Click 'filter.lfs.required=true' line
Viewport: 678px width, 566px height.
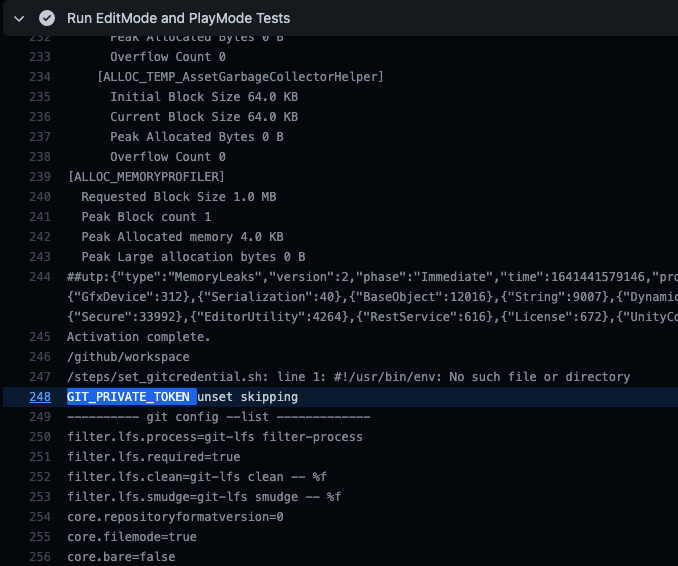[x=154, y=457]
